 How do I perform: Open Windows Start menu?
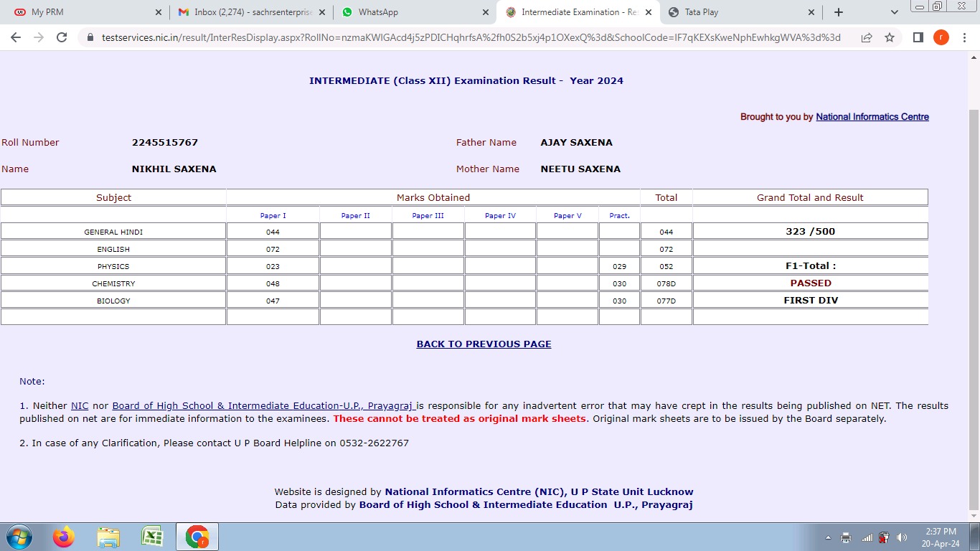[19, 537]
